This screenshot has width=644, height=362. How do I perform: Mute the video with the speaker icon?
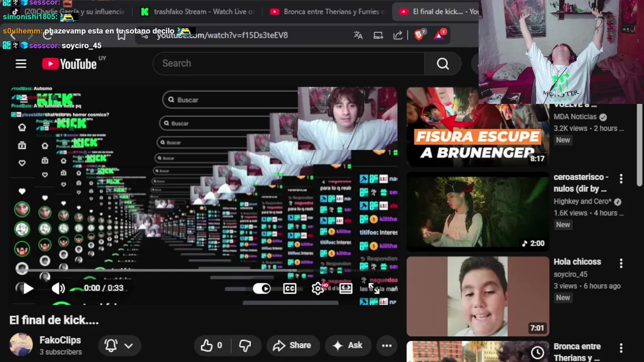(58, 288)
